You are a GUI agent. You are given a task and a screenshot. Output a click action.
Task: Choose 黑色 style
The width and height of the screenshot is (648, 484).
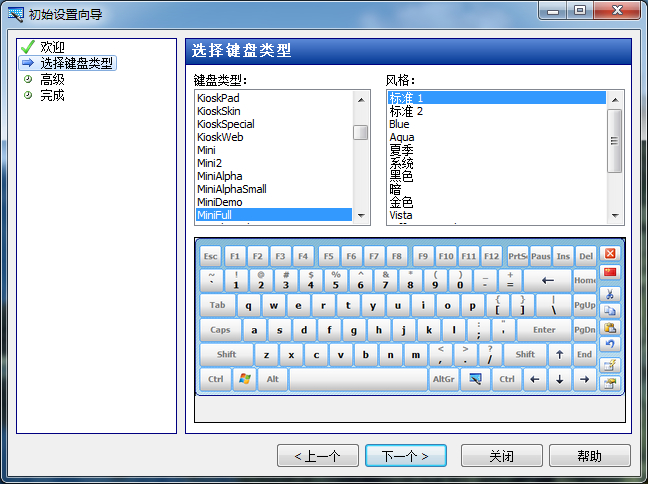click(x=497, y=176)
